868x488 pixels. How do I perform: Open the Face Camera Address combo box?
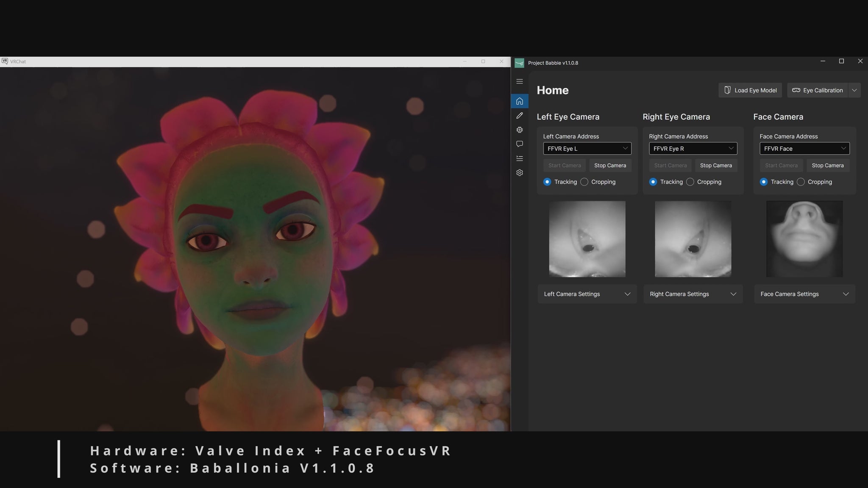(804, 148)
